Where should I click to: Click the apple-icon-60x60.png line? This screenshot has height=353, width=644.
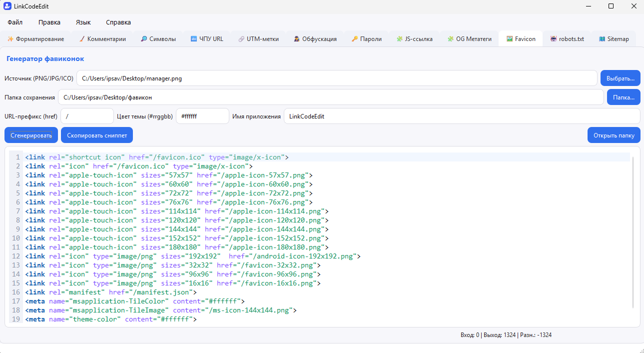coord(169,184)
